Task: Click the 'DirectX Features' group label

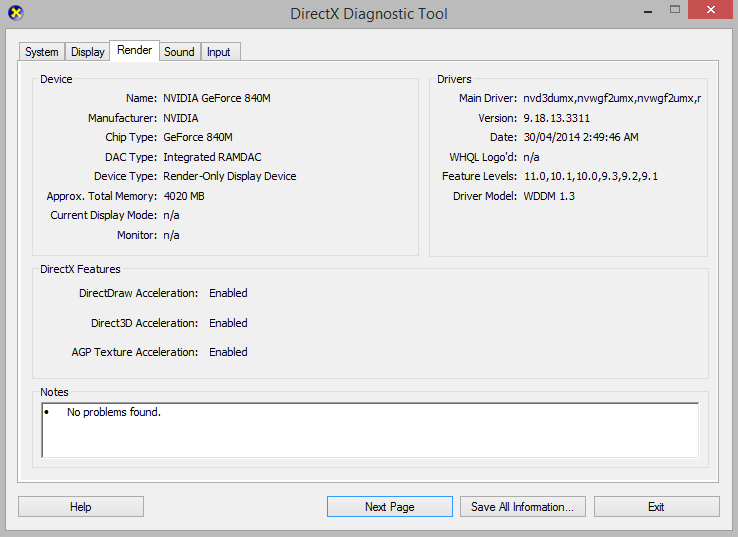Action: pyautogui.click(x=80, y=269)
